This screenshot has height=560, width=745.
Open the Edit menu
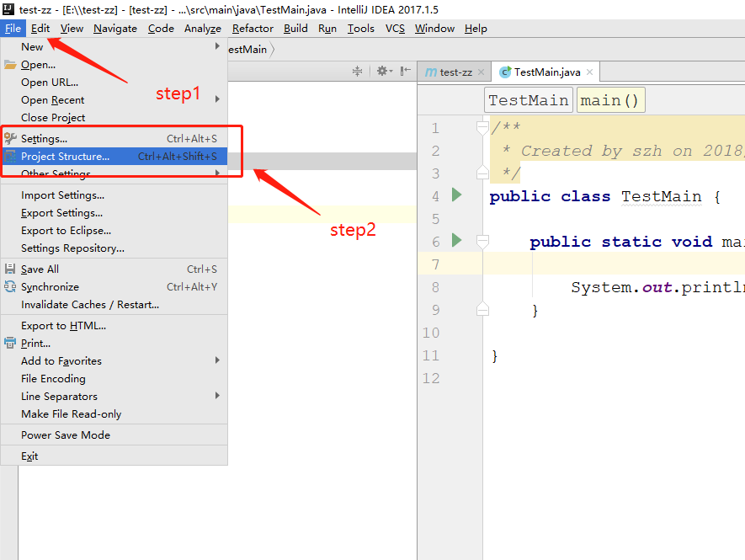pos(40,29)
